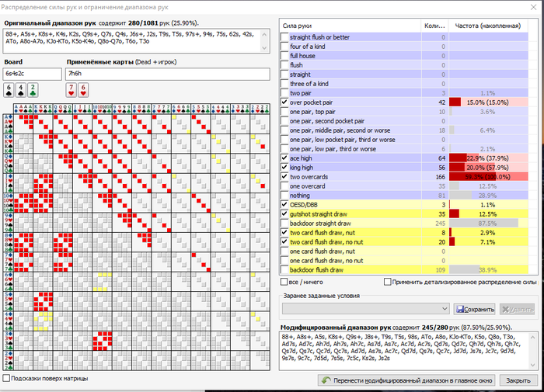Select the 'three of a kind' row label

(x=309, y=84)
